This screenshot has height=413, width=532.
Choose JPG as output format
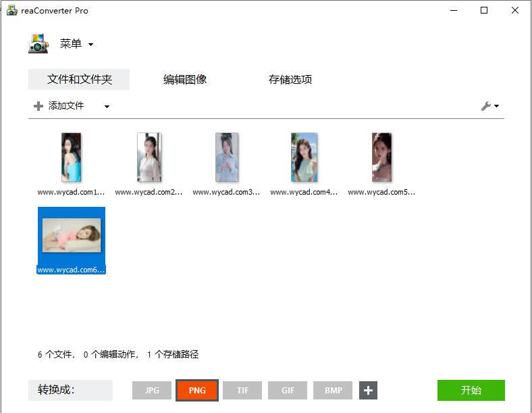pyautogui.click(x=152, y=390)
